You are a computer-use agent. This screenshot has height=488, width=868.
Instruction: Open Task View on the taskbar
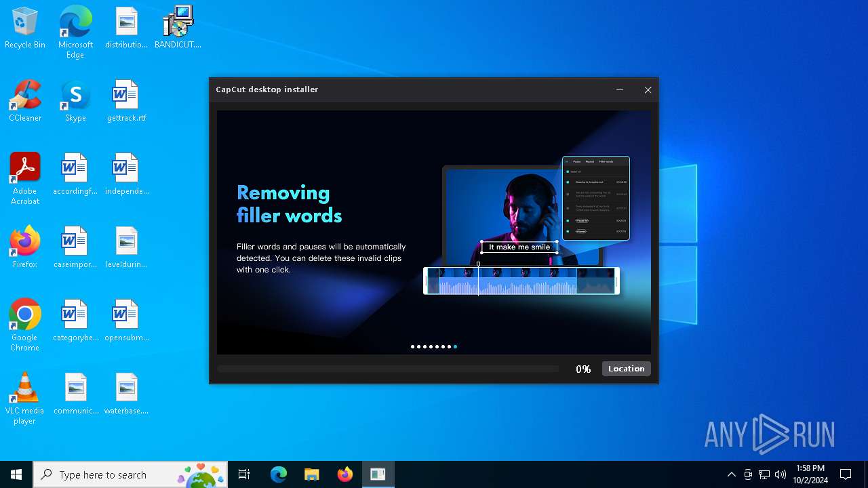point(244,474)
